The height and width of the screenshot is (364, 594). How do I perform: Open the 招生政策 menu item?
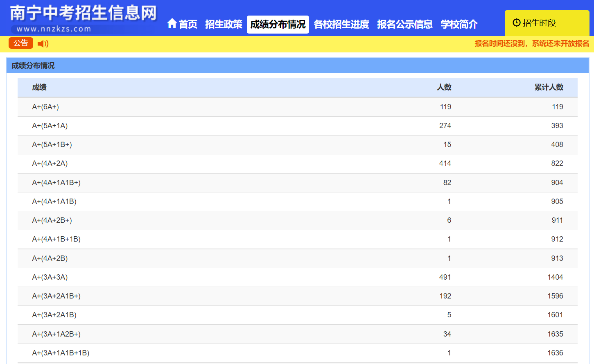pyautogui.click(x=224, y=25)
